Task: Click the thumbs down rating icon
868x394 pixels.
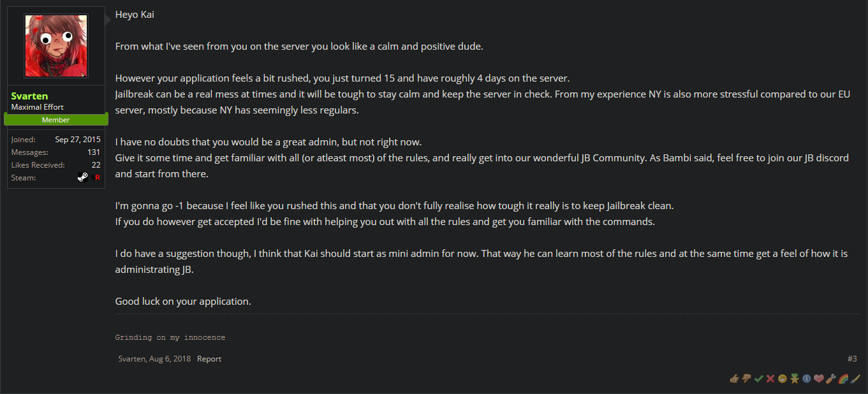Action: pyautogui.click(x=746, y=379)
